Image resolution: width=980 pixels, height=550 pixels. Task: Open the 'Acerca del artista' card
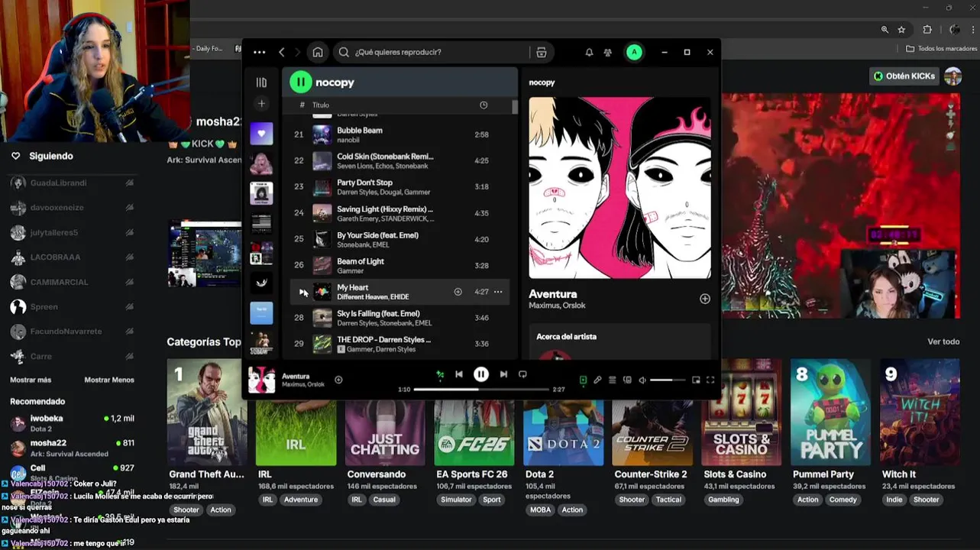[x=619, y=342]
